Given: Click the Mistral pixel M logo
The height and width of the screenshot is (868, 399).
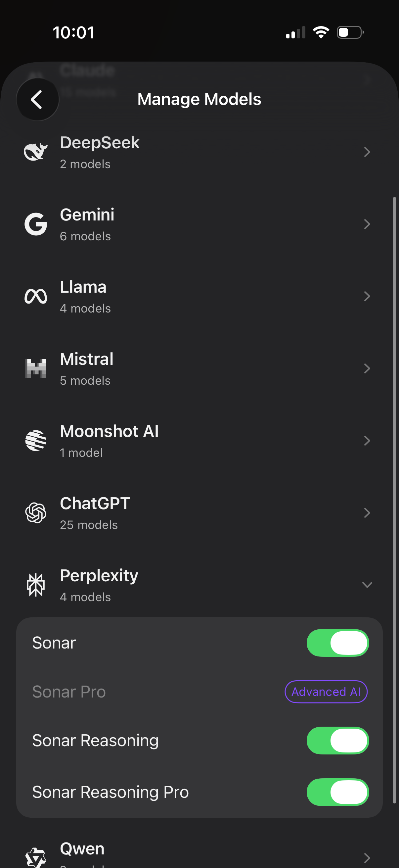Looking at the screenshot, I should coord(36,368).
